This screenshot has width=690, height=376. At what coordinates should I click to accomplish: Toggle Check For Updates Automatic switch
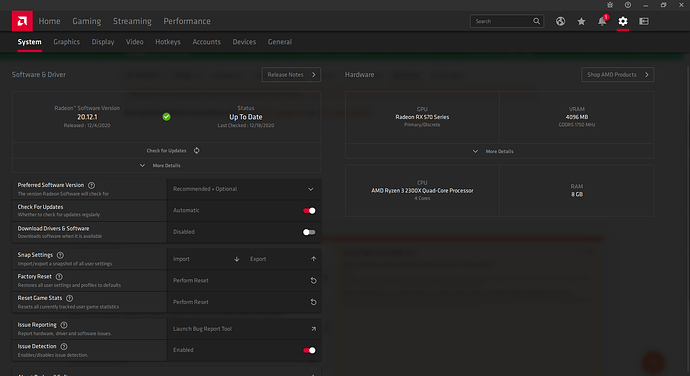309,210
